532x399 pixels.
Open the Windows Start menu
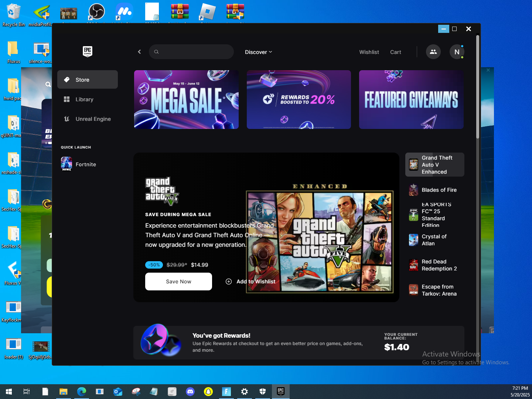[9, 392]
